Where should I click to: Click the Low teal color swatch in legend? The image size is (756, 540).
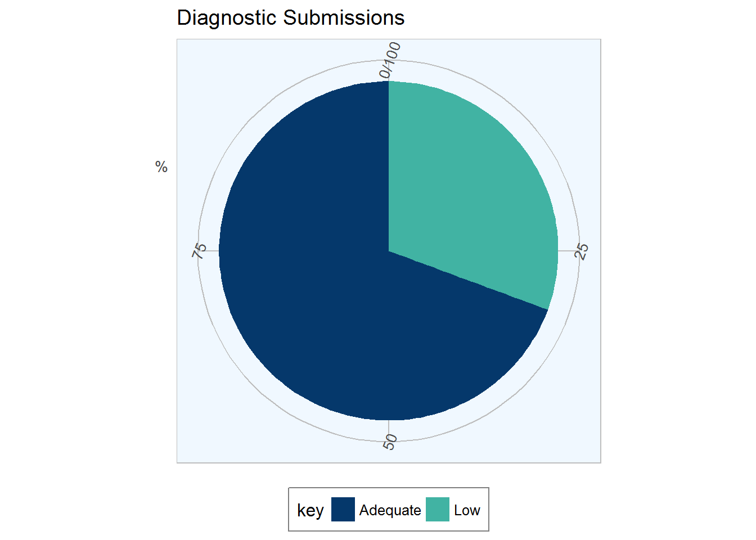point(438,510)
